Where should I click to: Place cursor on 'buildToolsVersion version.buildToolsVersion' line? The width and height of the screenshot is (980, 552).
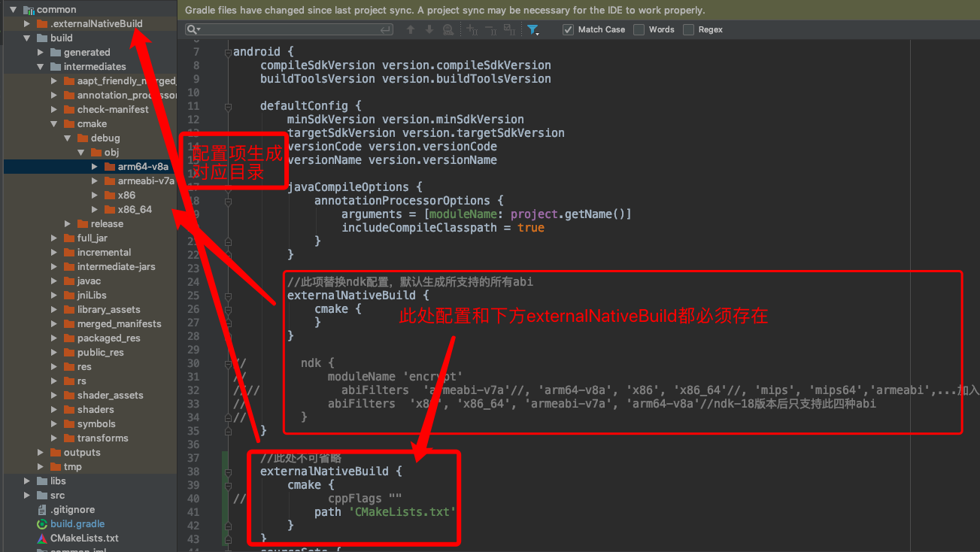(x=405, y=79)
